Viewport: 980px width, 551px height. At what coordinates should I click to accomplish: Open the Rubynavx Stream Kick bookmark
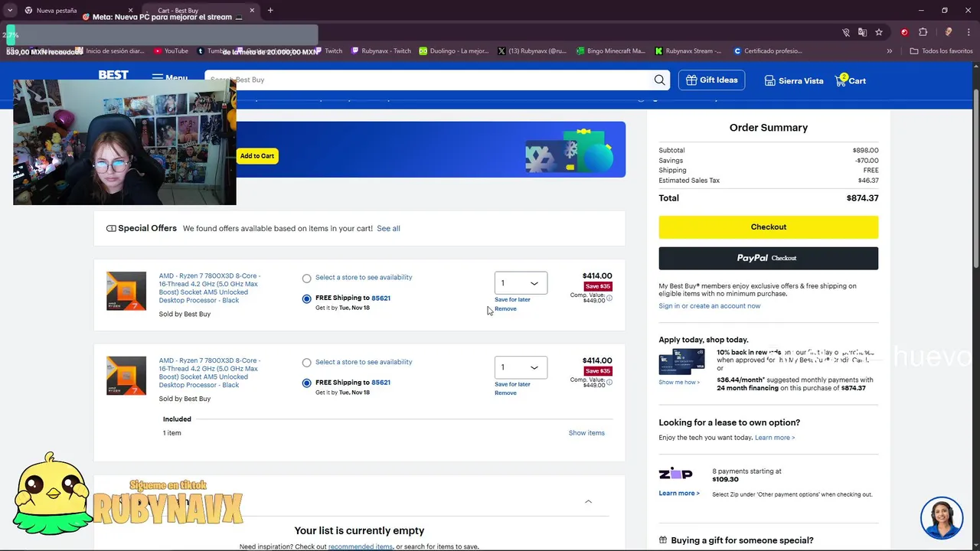688,51
